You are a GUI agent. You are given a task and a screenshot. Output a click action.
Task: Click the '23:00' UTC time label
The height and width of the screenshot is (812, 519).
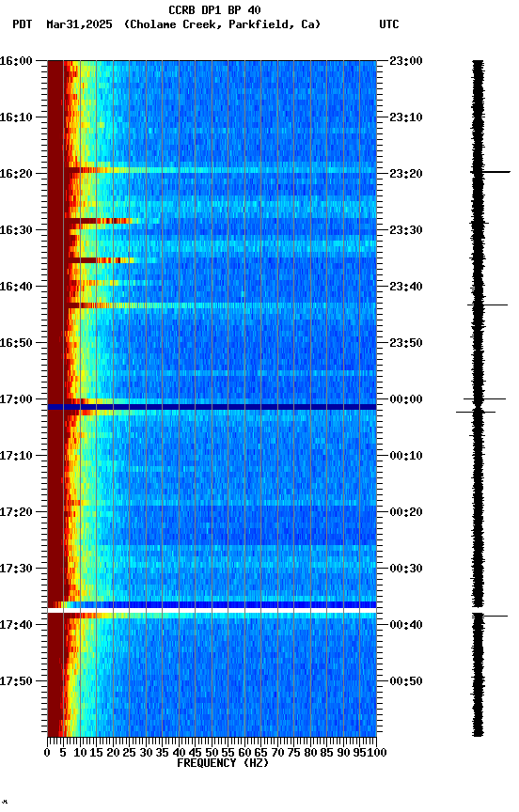[x=406, y=61]
